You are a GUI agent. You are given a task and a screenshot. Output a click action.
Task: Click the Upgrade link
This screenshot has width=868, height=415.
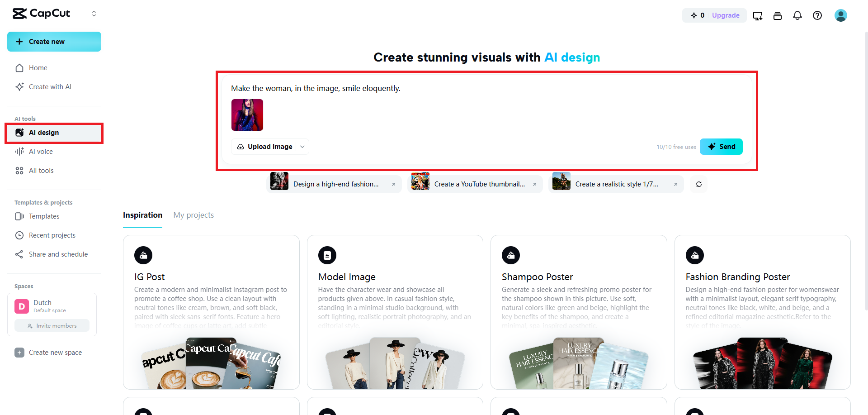coord(726,15)
